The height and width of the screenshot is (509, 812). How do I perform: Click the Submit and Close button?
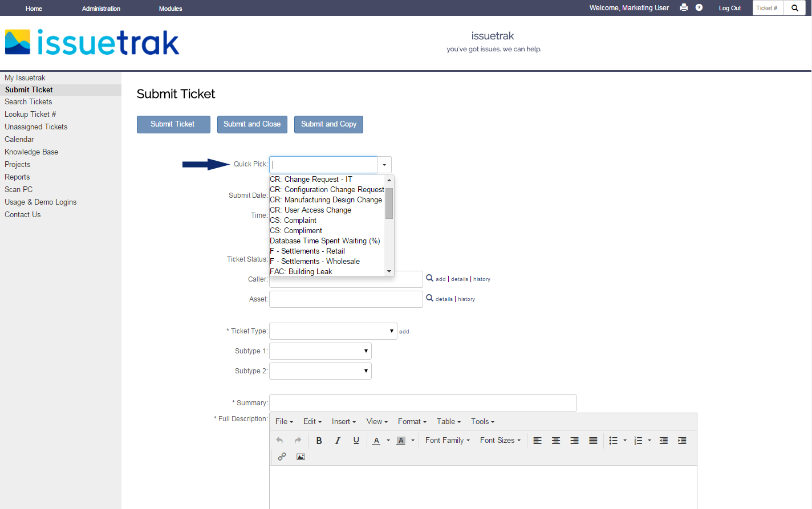[x=252, y=124]
